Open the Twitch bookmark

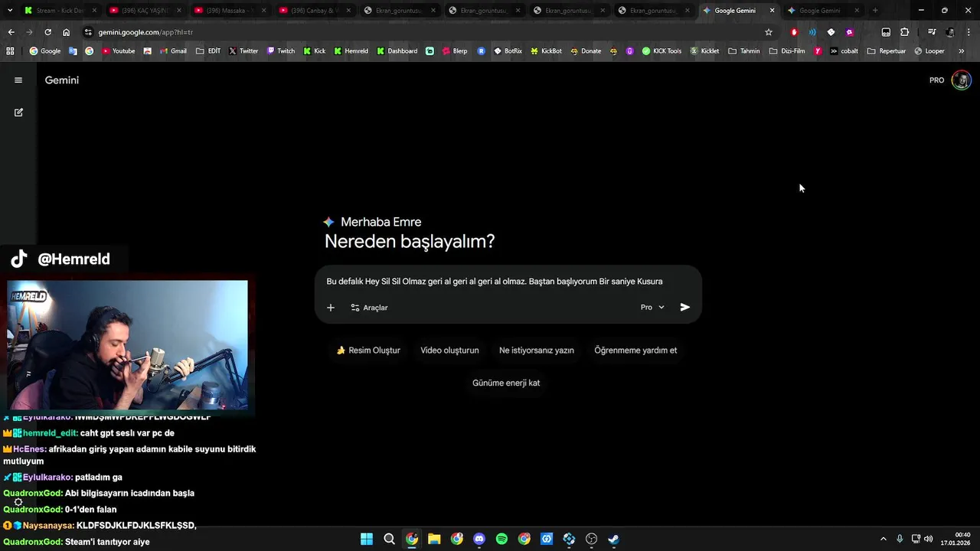point(280,51)
